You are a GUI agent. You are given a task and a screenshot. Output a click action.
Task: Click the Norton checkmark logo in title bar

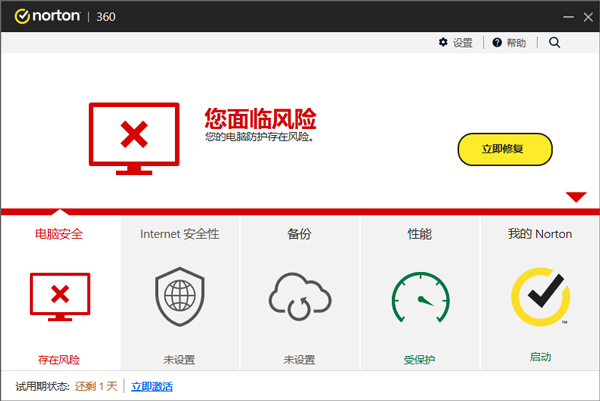22,16
